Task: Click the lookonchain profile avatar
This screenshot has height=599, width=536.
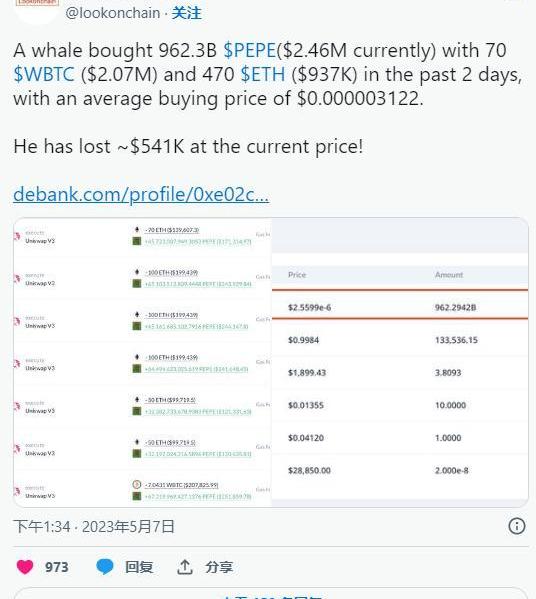Action: (x=37, y=10)
